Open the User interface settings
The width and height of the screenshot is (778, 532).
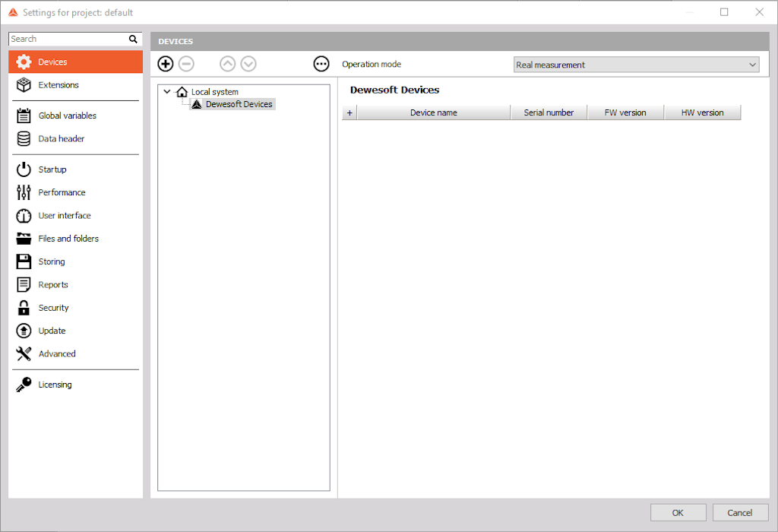tap(75, 215)
